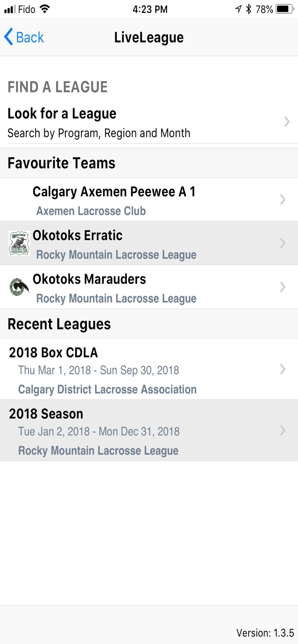Expand the 2018 Box CDLA chevron
This screenshot has width=298, height=644.
[282, 370]
